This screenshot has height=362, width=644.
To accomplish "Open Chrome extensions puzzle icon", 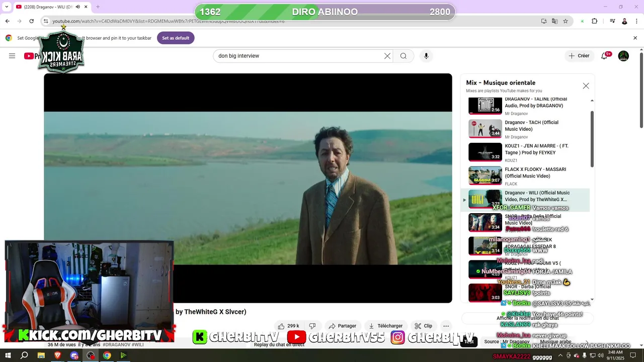I will [595, 21].
